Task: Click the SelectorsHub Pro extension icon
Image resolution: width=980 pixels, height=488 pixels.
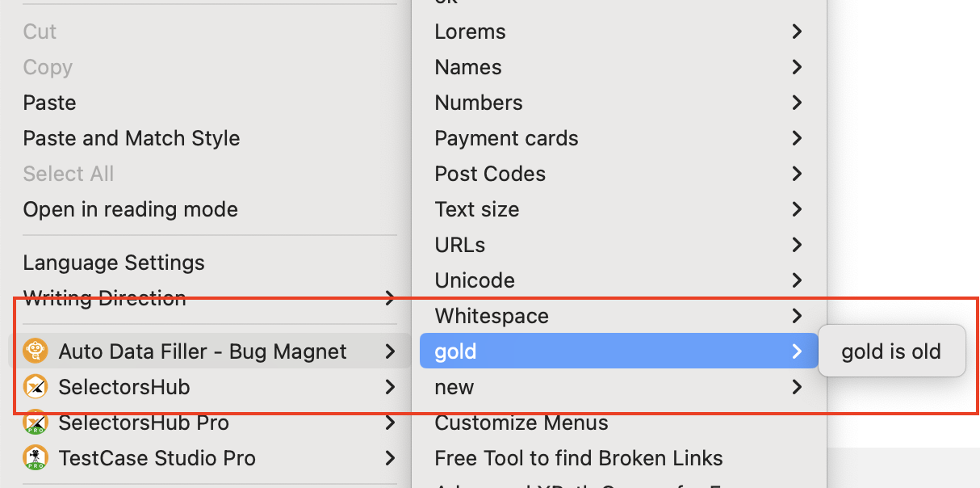Action: pos(35,423)
